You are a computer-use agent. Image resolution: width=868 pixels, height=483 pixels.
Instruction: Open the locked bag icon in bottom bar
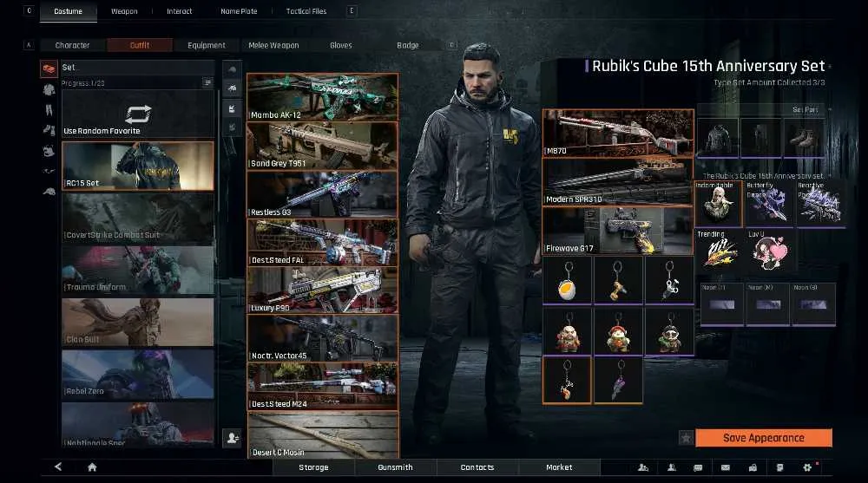click(753, 467)
